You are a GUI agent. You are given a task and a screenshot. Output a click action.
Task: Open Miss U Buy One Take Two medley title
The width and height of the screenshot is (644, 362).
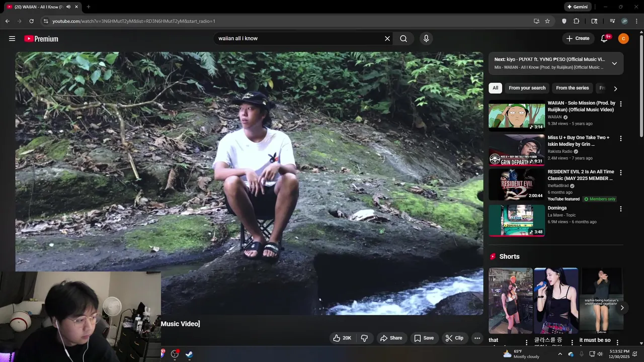pyautogui.click(x=579, y=141)
